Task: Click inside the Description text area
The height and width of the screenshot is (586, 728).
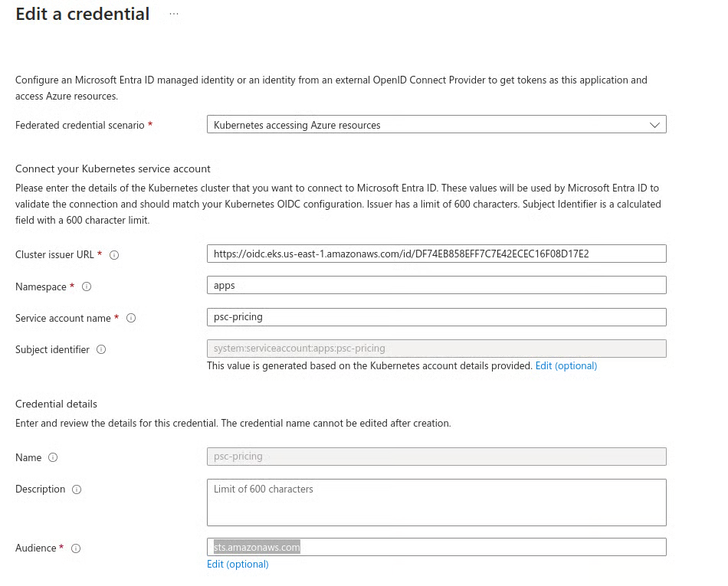Action: point(435,503)
